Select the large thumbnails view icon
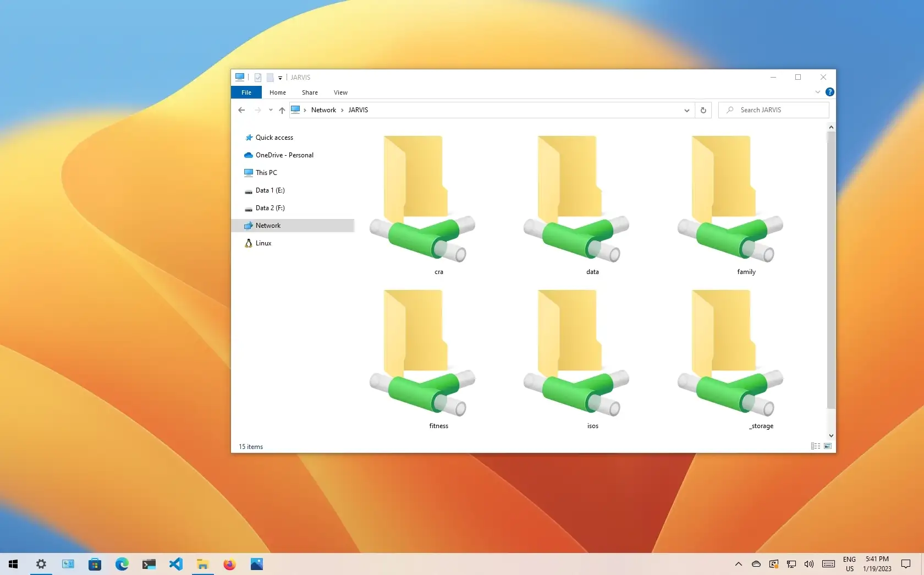The width and height of the screenshot is (924, 575). [827, 446]
